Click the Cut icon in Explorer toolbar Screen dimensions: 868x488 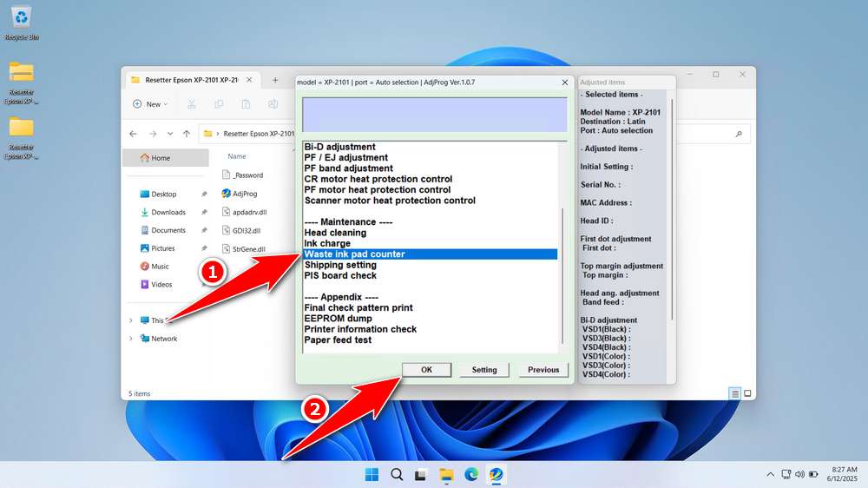[x=192, y=104]
